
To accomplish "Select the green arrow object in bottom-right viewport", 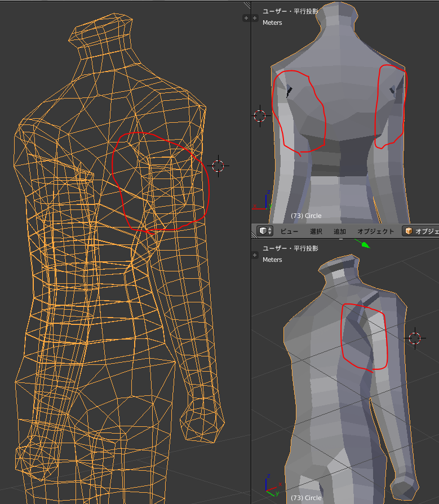I will 365,244.
